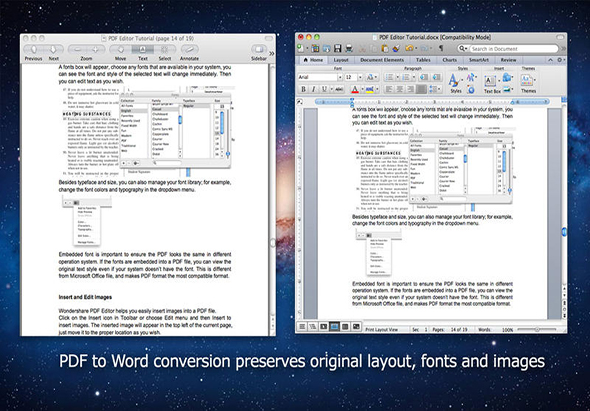Screen dimensions: 590x411
Task: Open the Annotate tool in PDF Editor
Action: click(190, 49)
